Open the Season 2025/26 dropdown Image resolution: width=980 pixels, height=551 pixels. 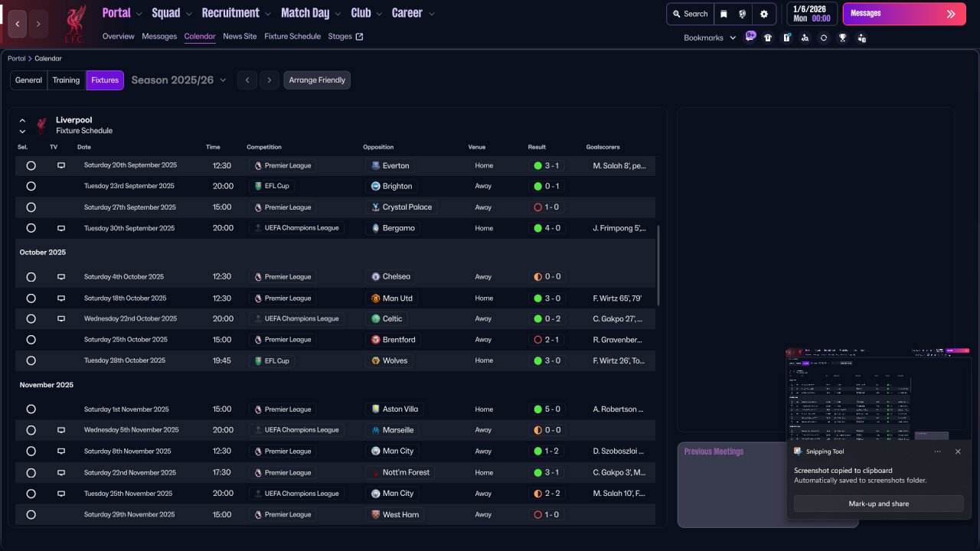[179, 80]
